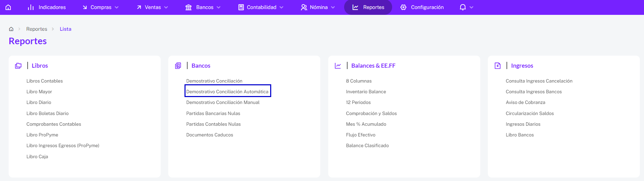The height and width of the screenshot is (181, 644).
Task: Click the Balances & EE.FF chart icon
Action: (338, 66)
